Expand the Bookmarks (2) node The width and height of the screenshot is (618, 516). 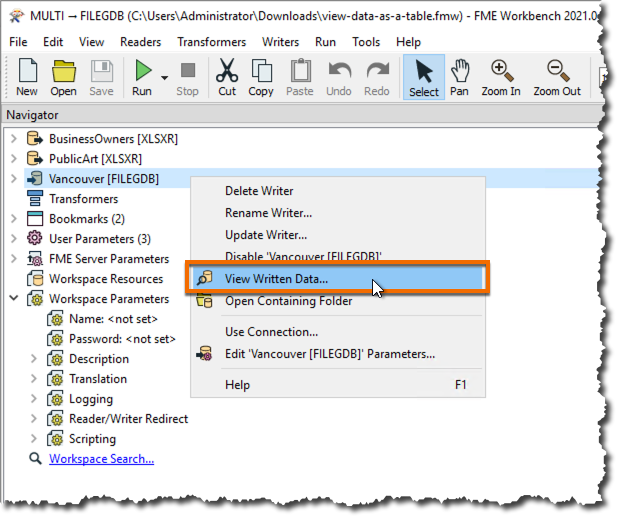pos(14,218)
